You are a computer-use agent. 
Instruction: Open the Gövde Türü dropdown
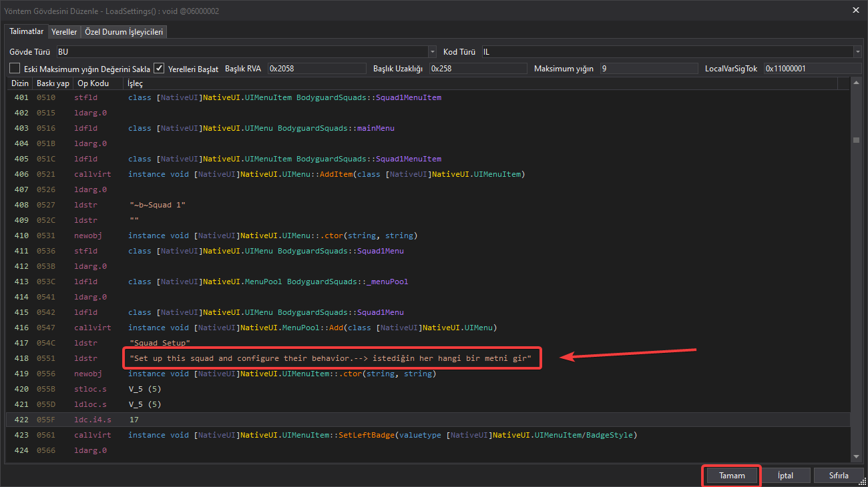click(432, 51)
